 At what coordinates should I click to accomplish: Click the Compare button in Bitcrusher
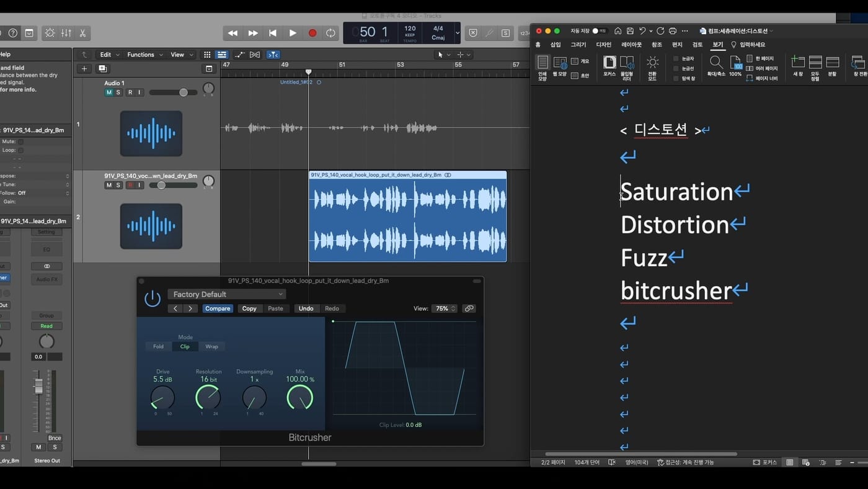point(218,308)
